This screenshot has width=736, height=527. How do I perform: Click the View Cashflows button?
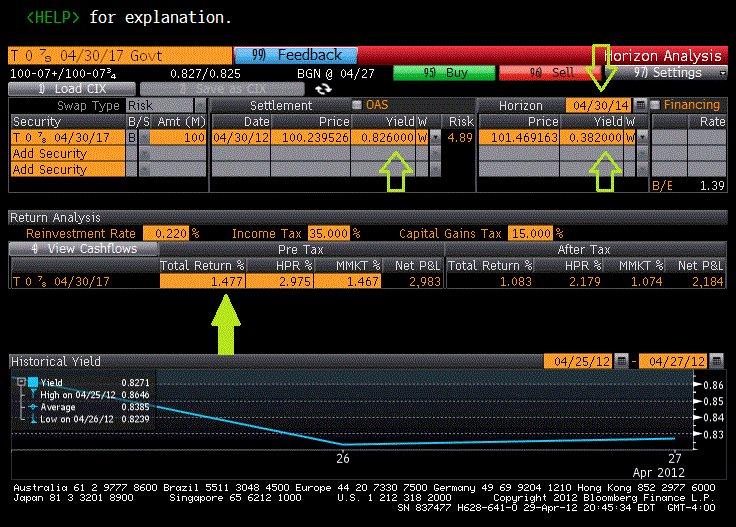click(86, 249)
